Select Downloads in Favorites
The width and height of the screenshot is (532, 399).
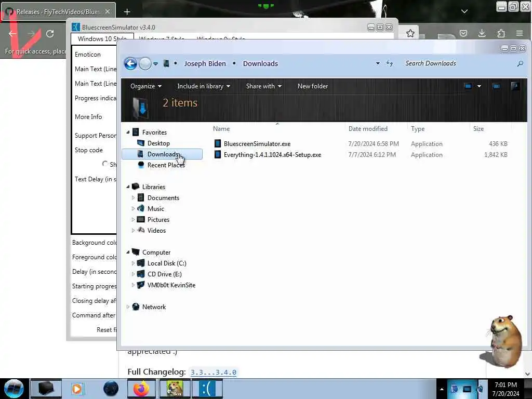[162, 154]
